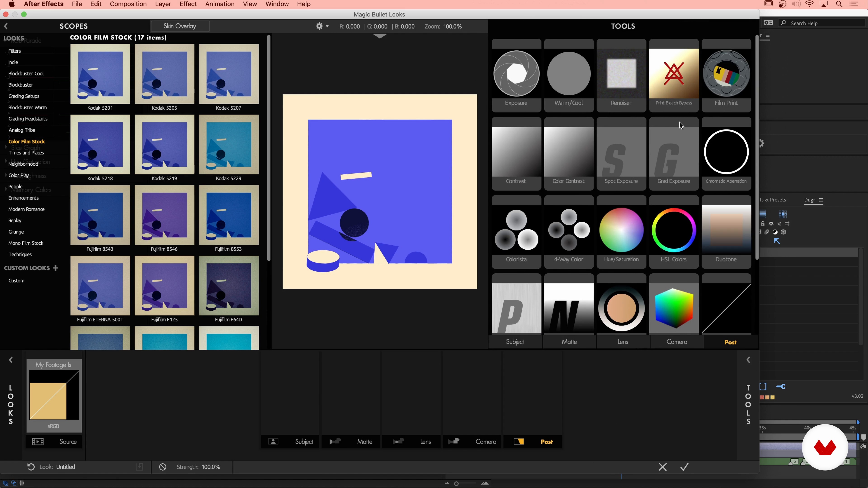868x488 pixels.
Task: Add the Contrast tool
Action: click(516, 154)
